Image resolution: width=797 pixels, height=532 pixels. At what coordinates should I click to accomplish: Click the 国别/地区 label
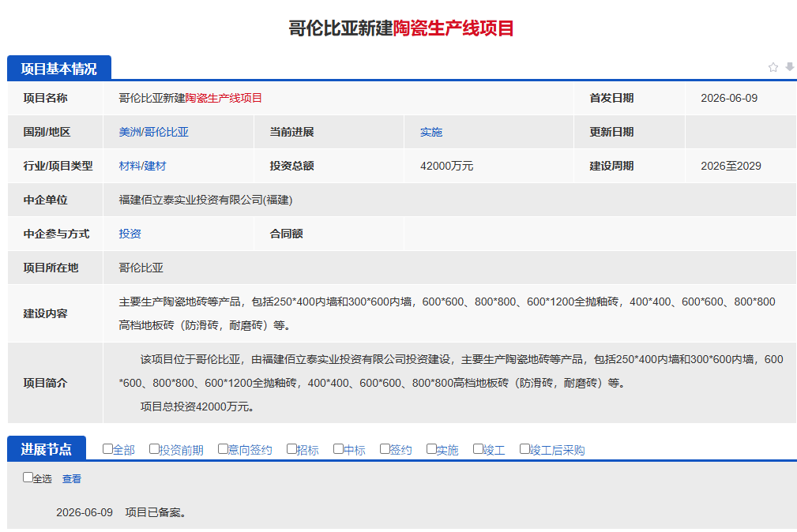pyautogui.click(x=47, y=132)
